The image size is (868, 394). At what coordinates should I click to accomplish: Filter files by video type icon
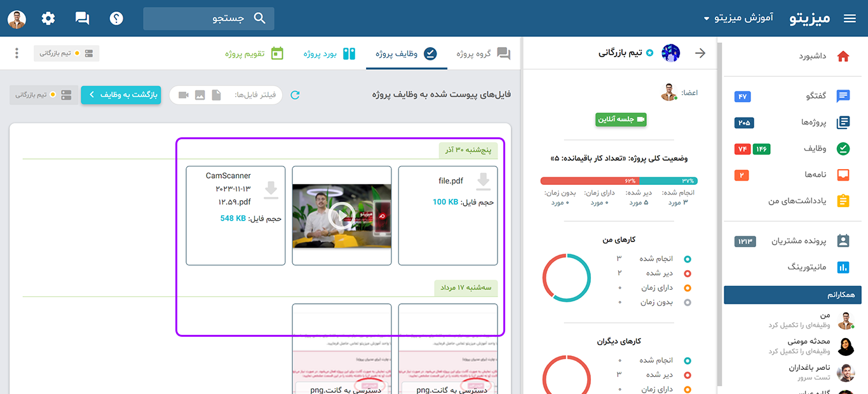tap(184, 95)
